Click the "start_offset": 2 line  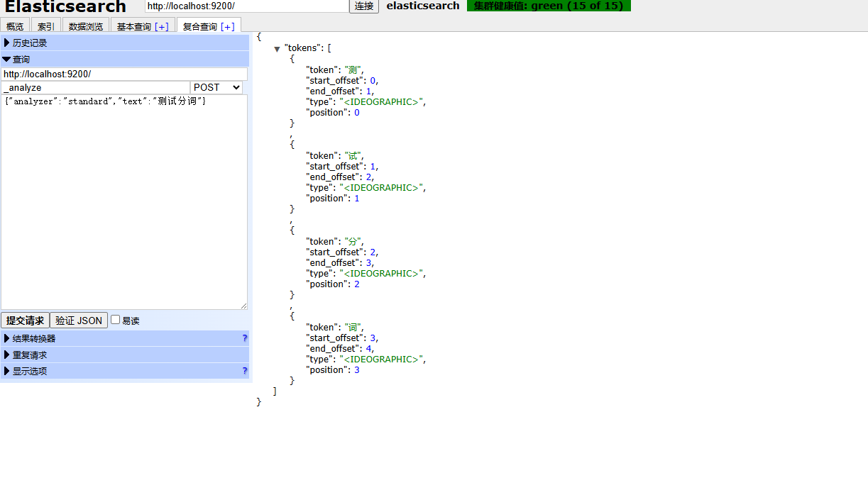point(342,252)
